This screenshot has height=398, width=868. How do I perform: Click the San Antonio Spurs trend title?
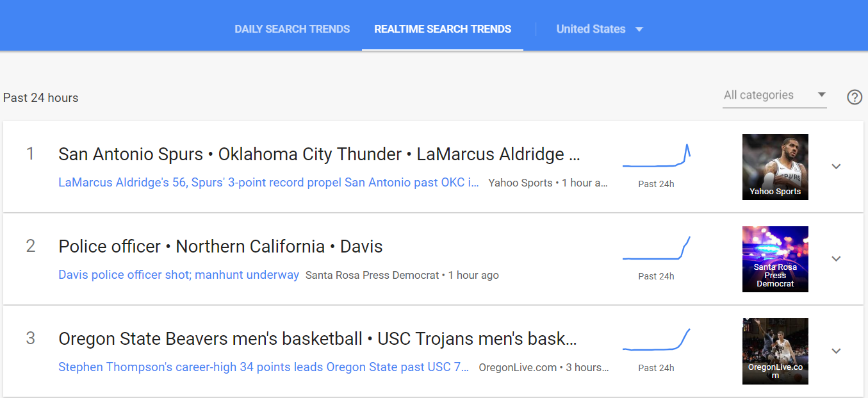319,154
